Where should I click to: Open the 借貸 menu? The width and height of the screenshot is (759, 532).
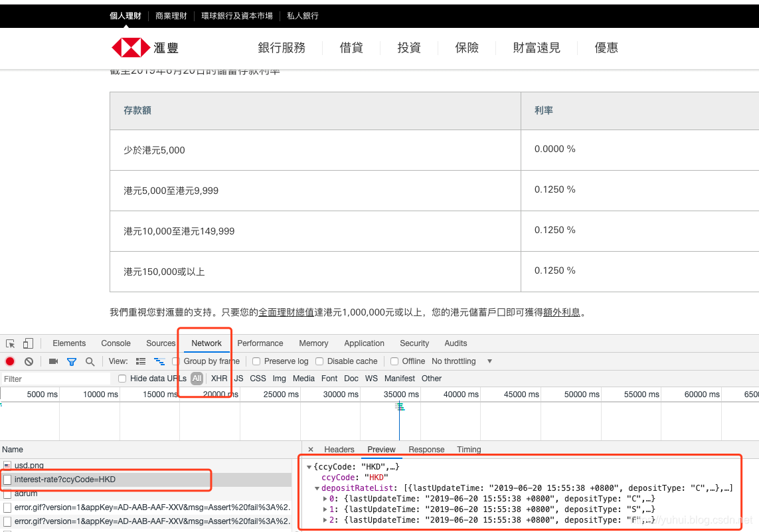pos(351,48)
